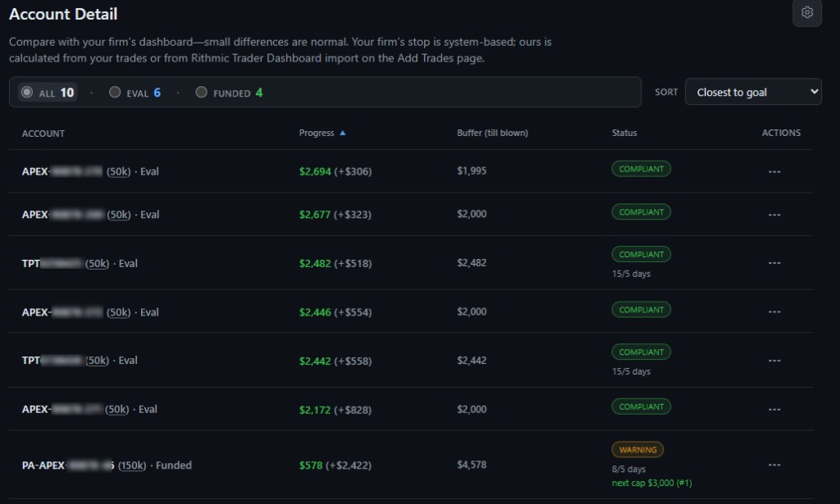The height and width of the screenshot is (504, 840).
Task: Click the COMPLIANT badge in the $2,446 row
Action: pyautogui.click(x=641, y=310)
